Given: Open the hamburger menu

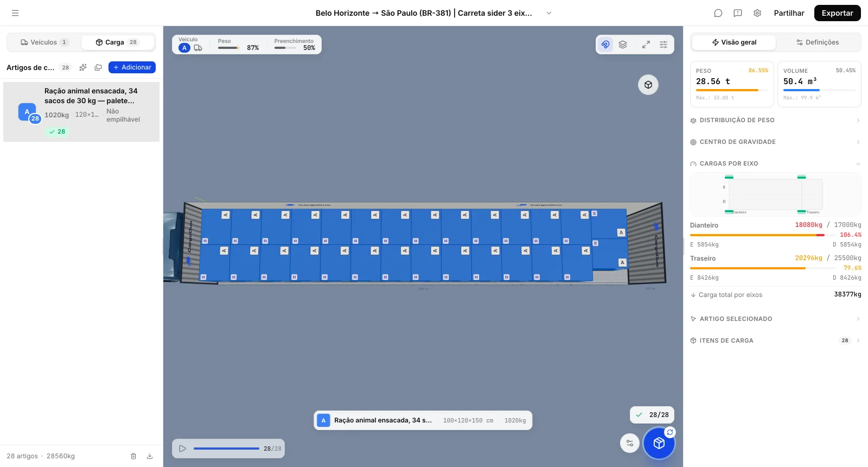Looking at the screenshot, I should pyautogui.click(x=15, y=13).
